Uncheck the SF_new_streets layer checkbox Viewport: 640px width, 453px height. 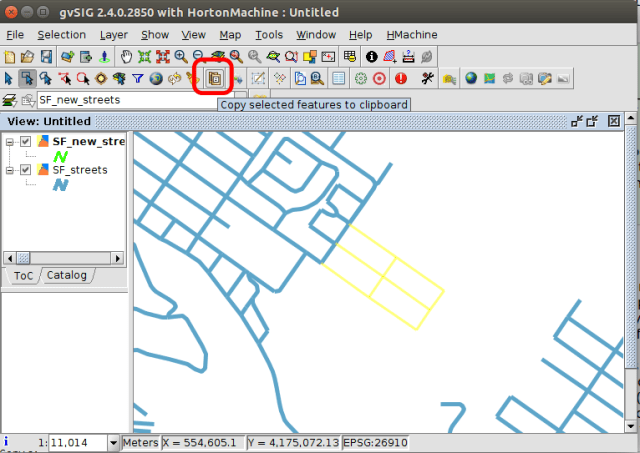pos(26,141)
